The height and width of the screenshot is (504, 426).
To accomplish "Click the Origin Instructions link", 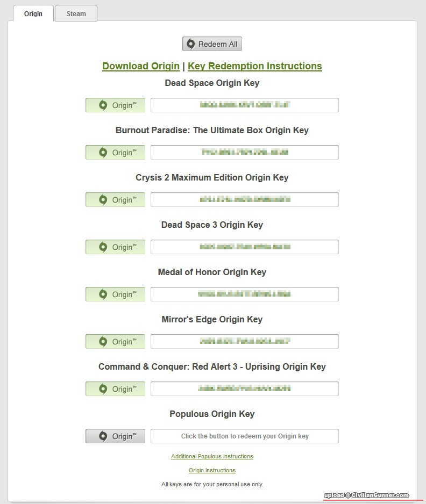I will pos(212,470).
